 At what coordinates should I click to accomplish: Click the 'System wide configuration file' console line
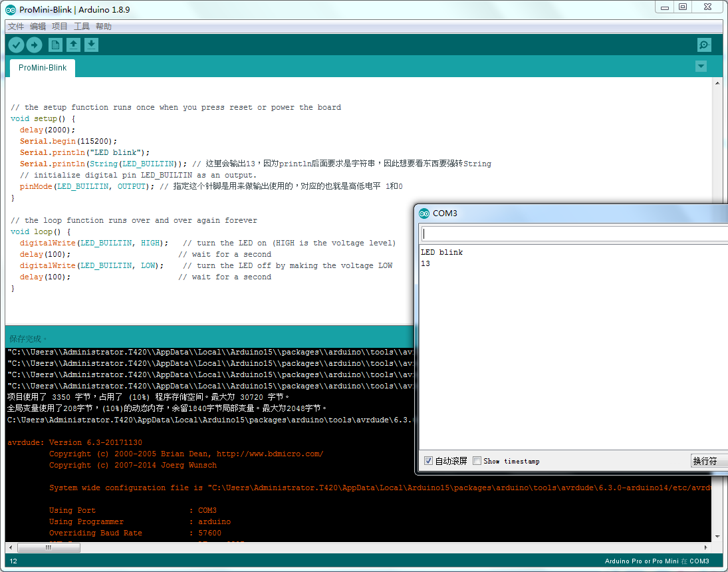[380, 488]
